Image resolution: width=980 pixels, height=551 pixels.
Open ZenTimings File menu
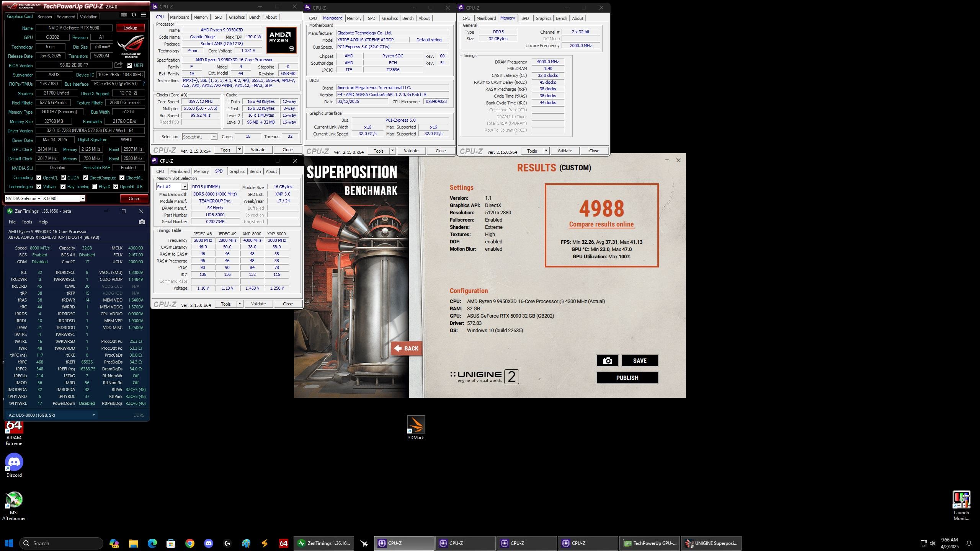pos(12,222)
